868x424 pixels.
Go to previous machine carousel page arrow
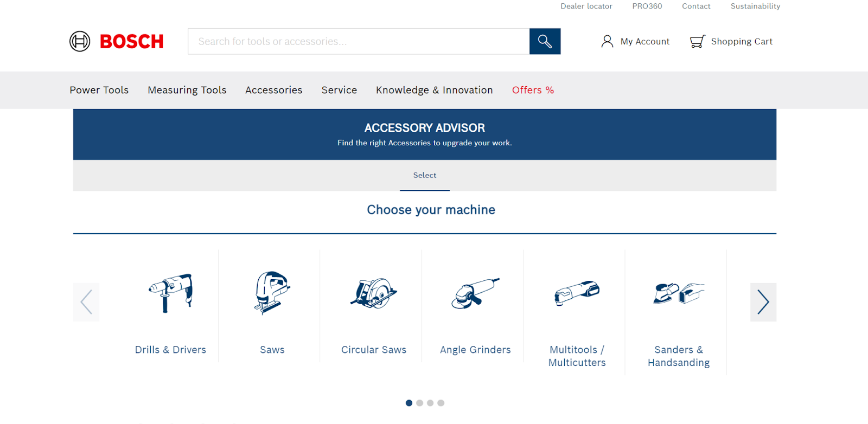click(86, 302)
